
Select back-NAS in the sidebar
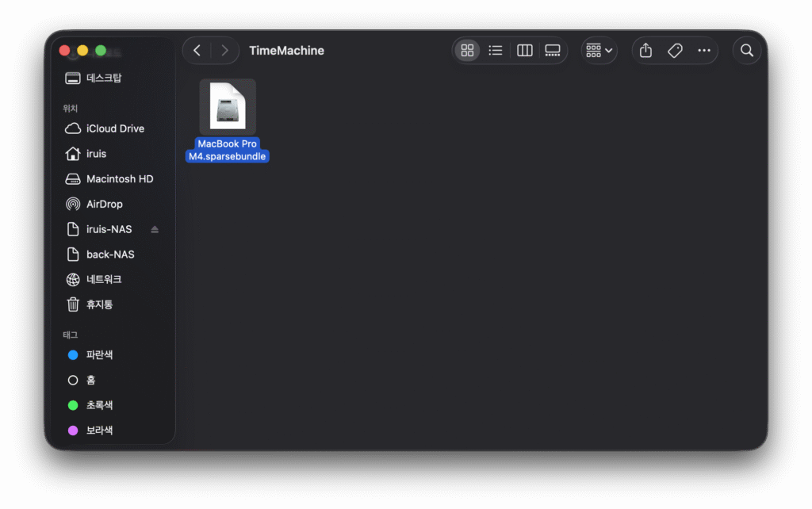point(109,254)
